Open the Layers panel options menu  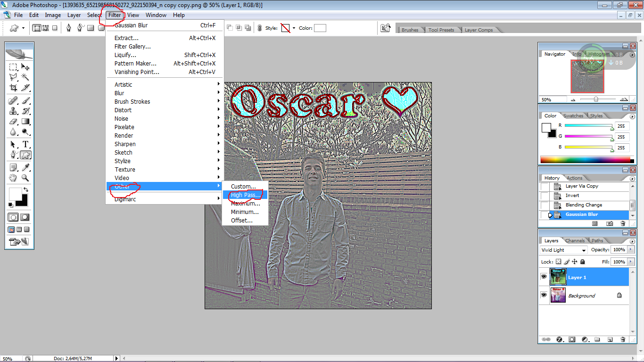pos(632,240)
